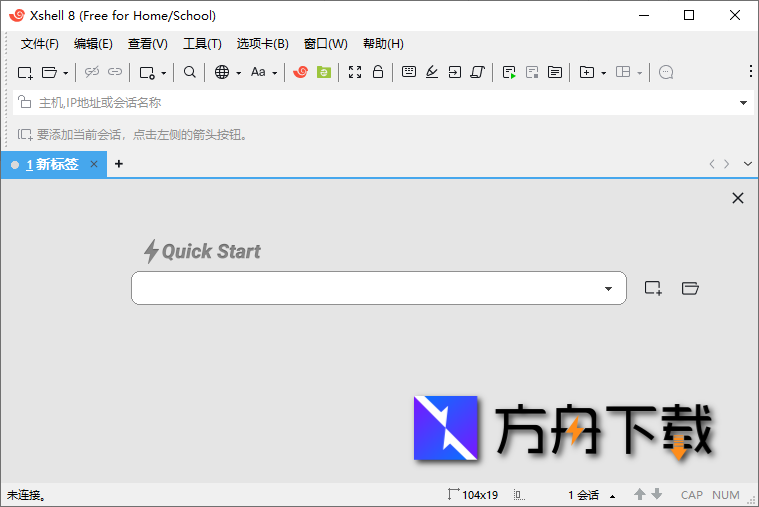Click the host address bar input field
Image resolution: width=759 pixels, height=507 pixels.
(x=382, y=103)
